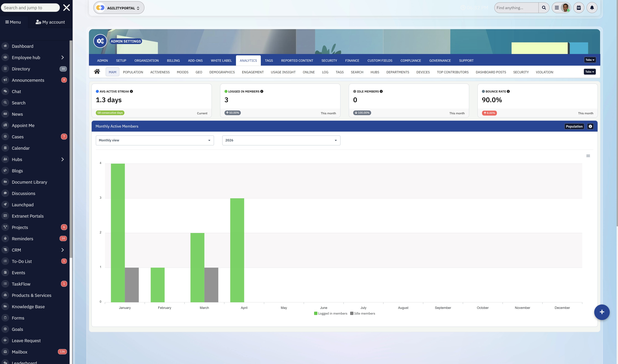Open the Monthly view dropdown
This screenshot has width=618, height=364.
[x=155, y=140]
